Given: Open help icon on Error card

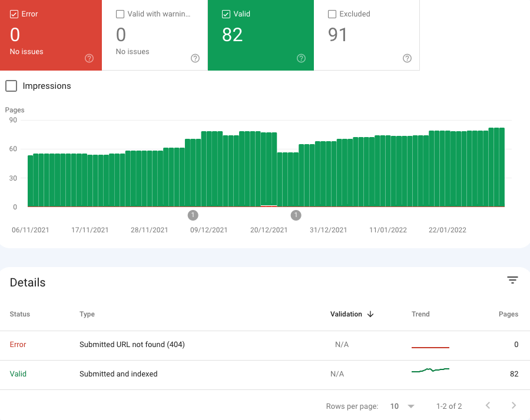Looking at the screenshot, I should pyautogui.click(x=90, y=58).
